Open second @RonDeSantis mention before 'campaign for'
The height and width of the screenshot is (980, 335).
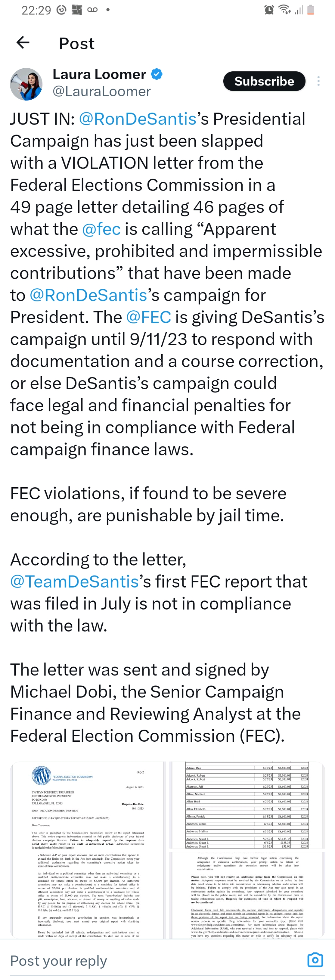(88, 295)
